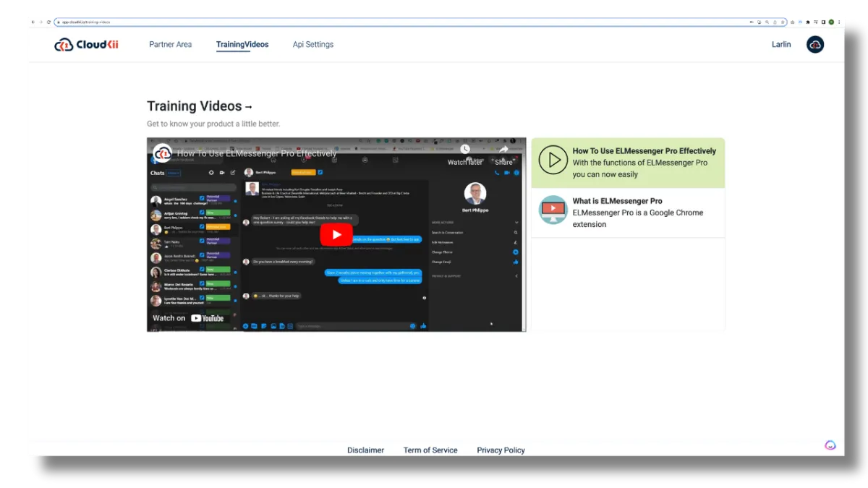Select the play circle icon in the playlist
Image resolution: width=868 pixels, height=488 pixels.
(x=554, y=160)
